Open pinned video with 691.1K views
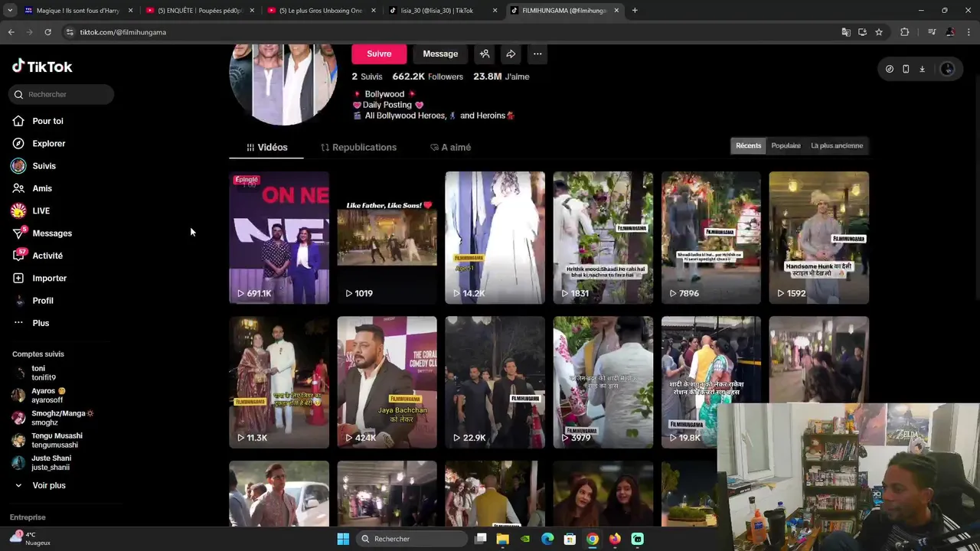Image resolution: width=980 pixels, height=551 pixels. click(x=279, y=237)
